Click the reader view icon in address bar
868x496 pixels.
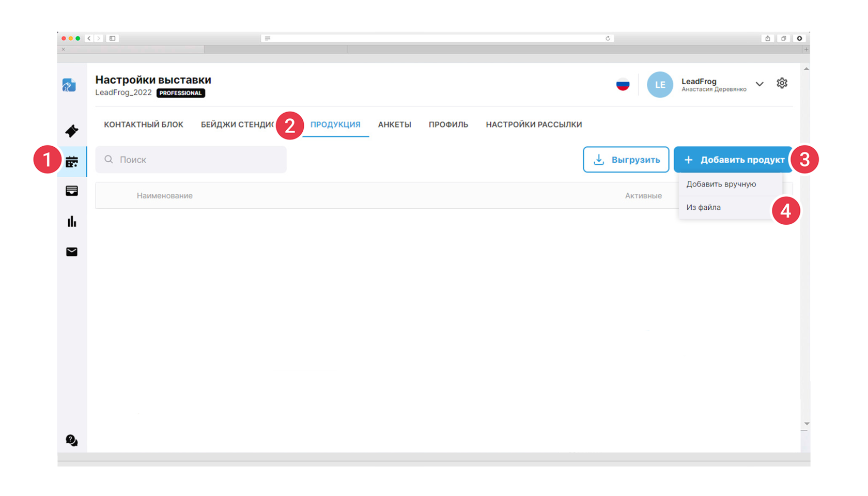[267, 38]
